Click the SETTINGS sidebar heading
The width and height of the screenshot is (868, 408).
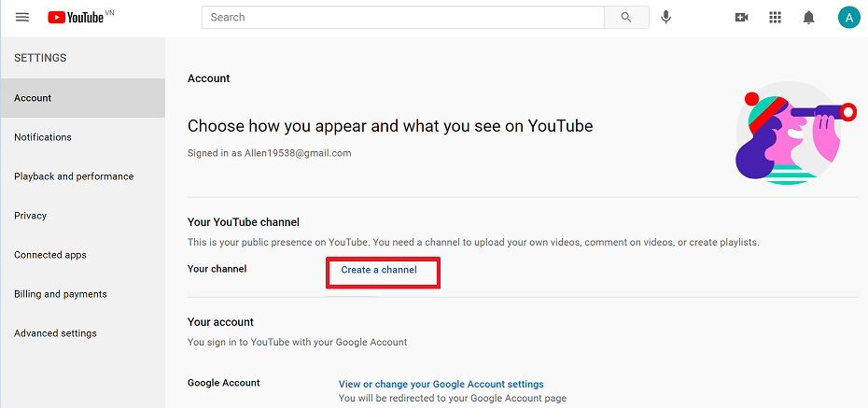(40, 58)
